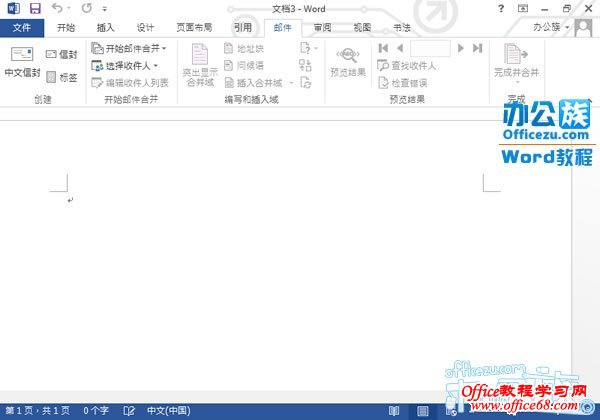Screen dimensions: 600x420
Task: Click 突出显示合并域 button
Action: pos(200,65)
